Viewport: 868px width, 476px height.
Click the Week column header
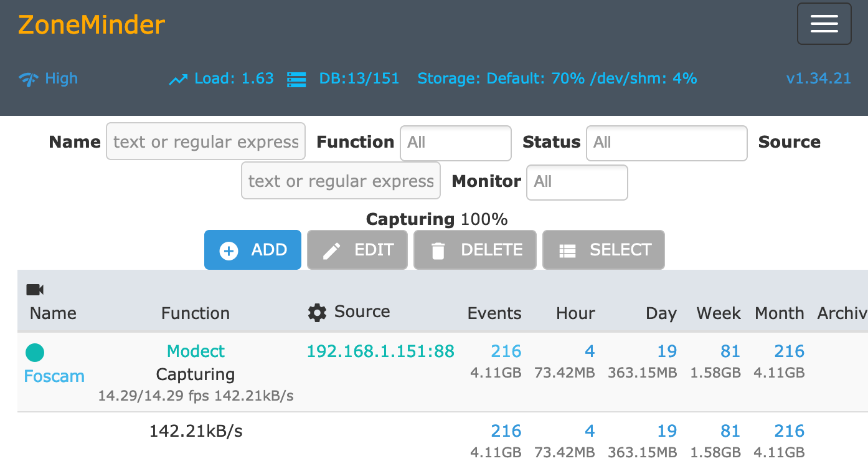[719, 313]
